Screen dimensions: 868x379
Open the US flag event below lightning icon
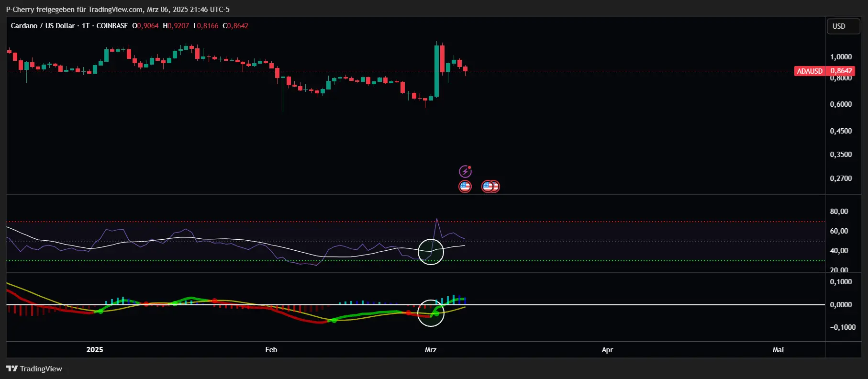coord(465,186)
